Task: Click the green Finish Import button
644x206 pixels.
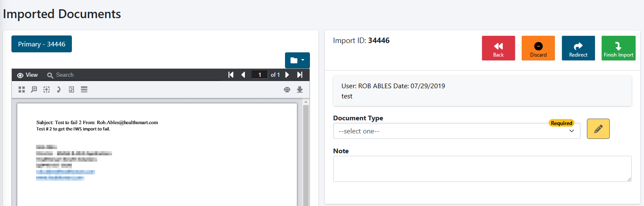Action: click(619, 48)
